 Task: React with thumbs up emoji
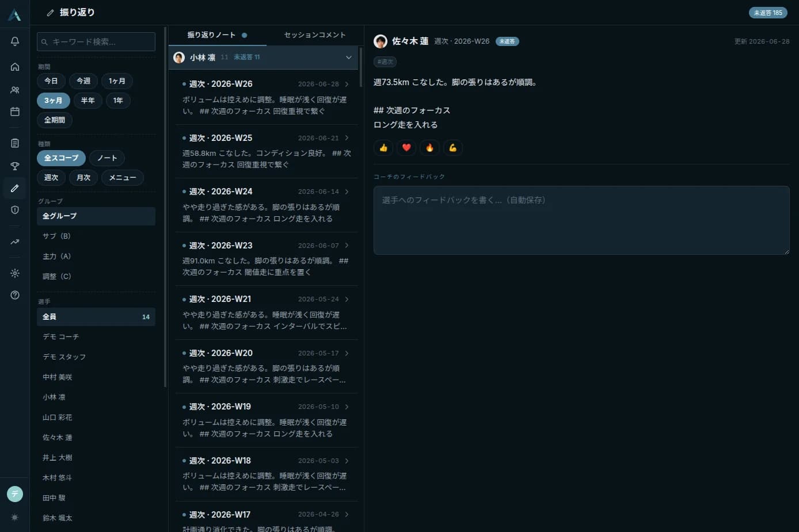383,148
